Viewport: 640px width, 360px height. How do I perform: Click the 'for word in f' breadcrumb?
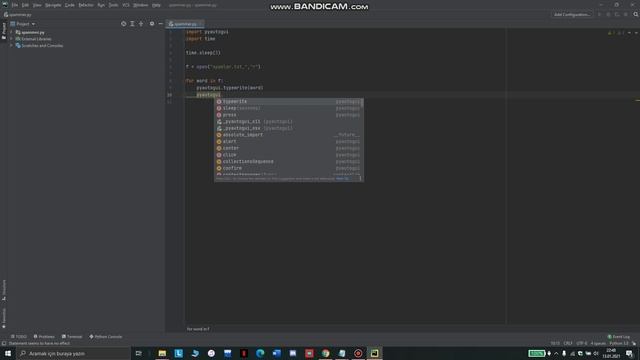pos(198,329)
